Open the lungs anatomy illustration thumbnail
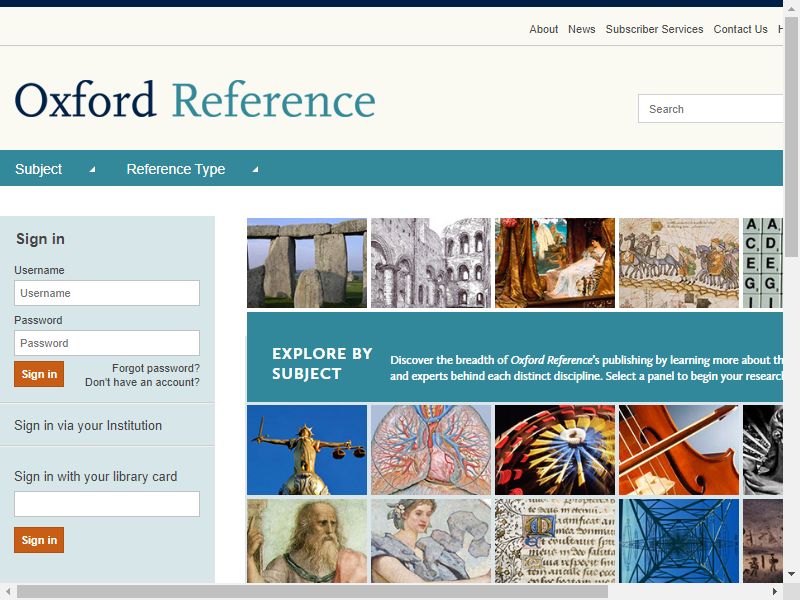The image size is (800, 600). click(x=431, y=450)
